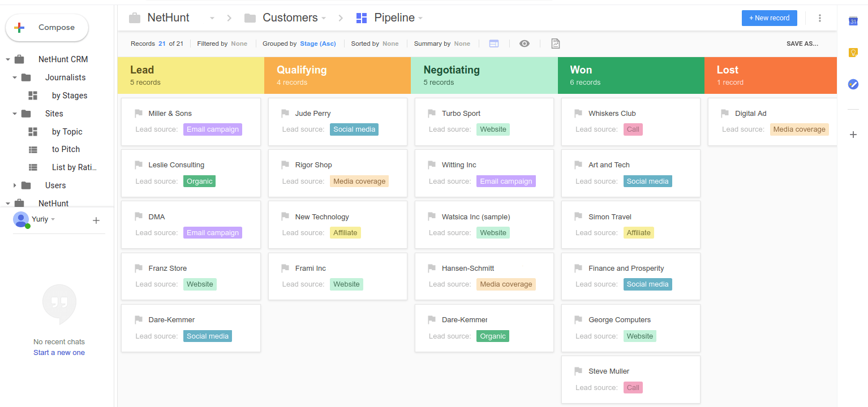Viewport: 868px width, 407px height.
Task: Collapse the Journalists folder arrow
Action: coord(15,77)
